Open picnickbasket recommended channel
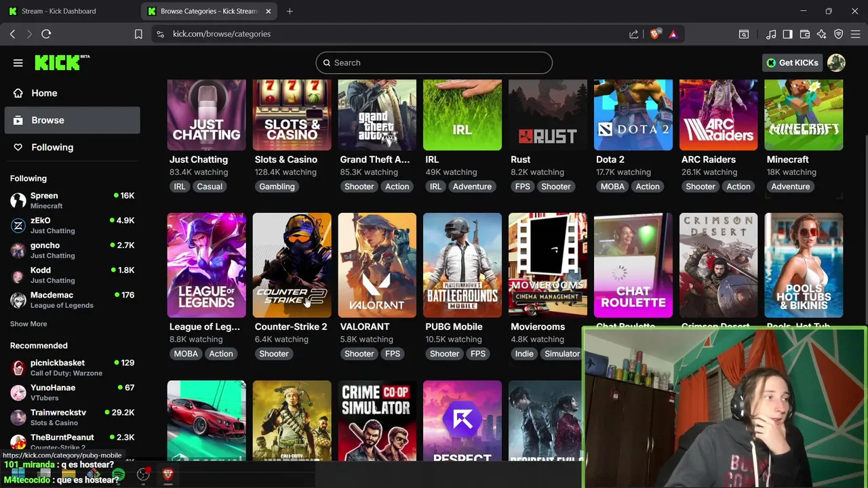The image size is (868, 488). (x=72, y=367)
